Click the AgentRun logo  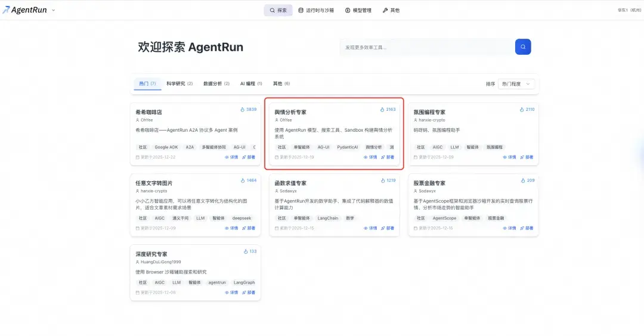click(24, 10)
